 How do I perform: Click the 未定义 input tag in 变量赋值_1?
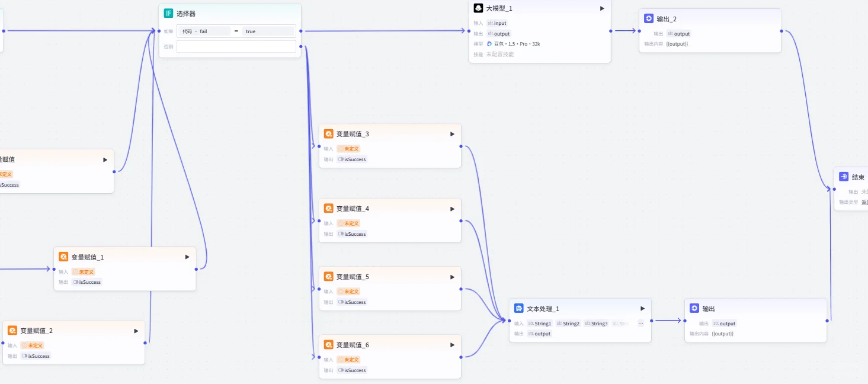(x=83, y=272)
